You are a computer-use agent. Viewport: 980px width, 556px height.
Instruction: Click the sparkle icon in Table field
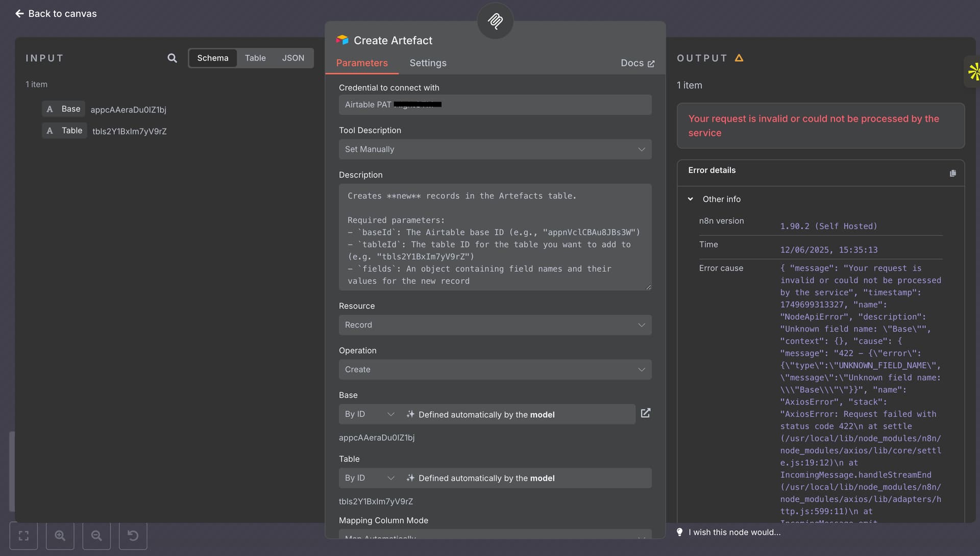tap(410, 478)
